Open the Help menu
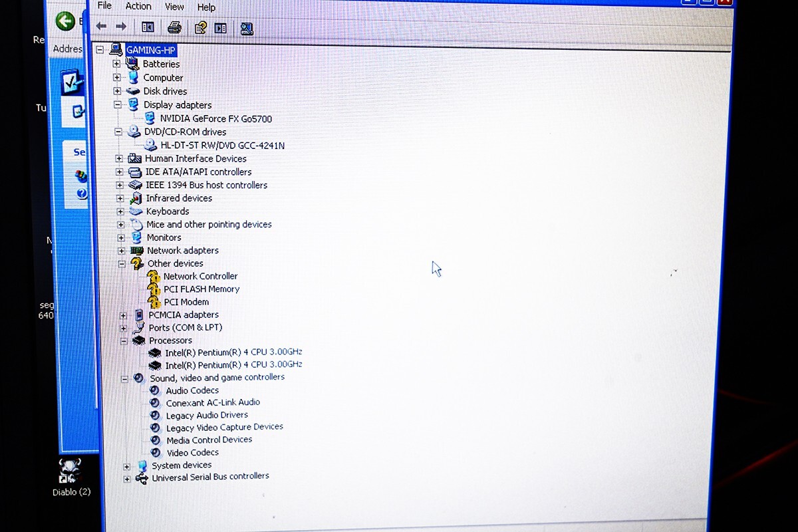The image size is (798, 532). tap(206, 7)
